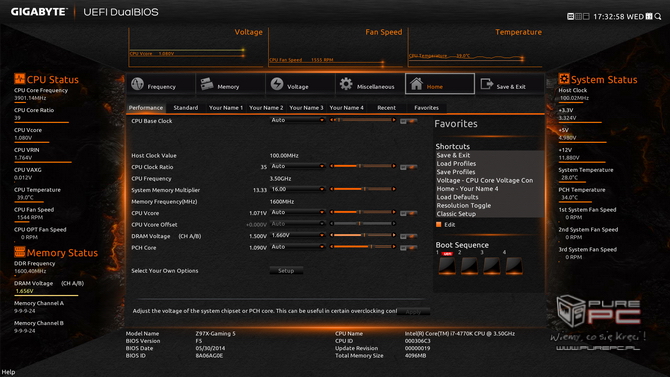Image resolution: width=670 pixels, height=377 pixels.
Task: Switch to the Performance tab
Action: 146,108
